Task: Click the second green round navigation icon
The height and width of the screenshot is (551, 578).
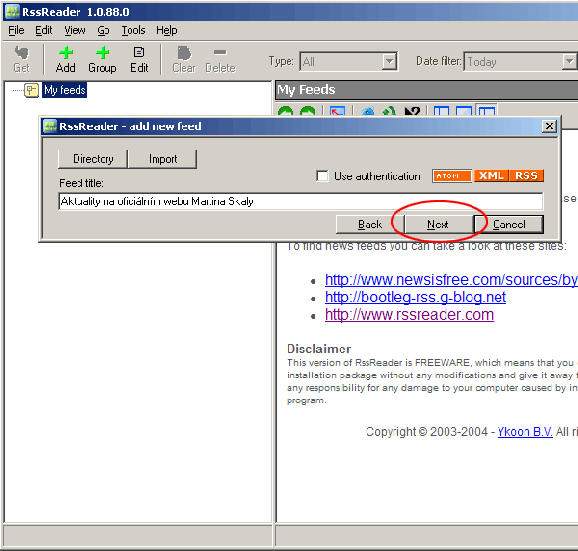Action: coord(308,111)
